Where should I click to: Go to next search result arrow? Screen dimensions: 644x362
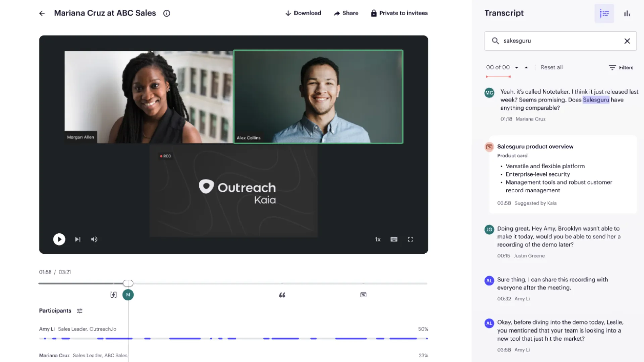click(x=517, y=68)
